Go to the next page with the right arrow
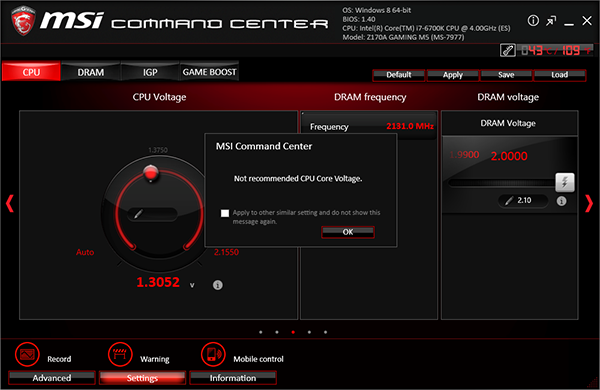Screen dimensions: 600x390 tap(589, 203)
